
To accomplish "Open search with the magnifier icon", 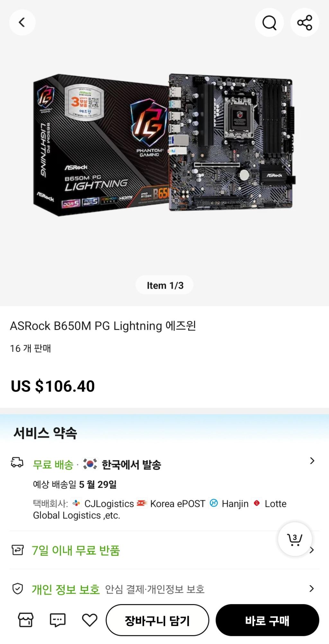I will click(269, 22).
